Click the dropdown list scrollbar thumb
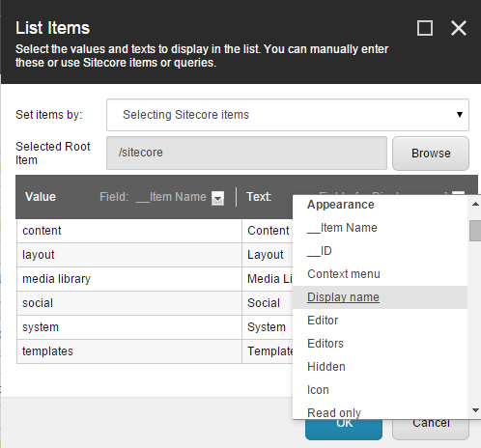481x448 pixels. click(x=475, y=231)
